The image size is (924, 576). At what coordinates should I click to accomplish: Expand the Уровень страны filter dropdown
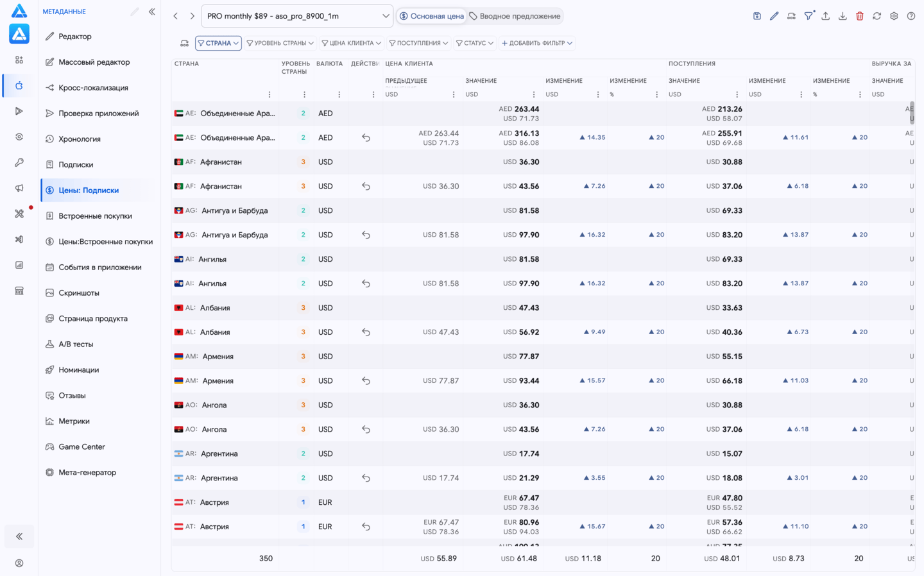(x=280, y=43)
